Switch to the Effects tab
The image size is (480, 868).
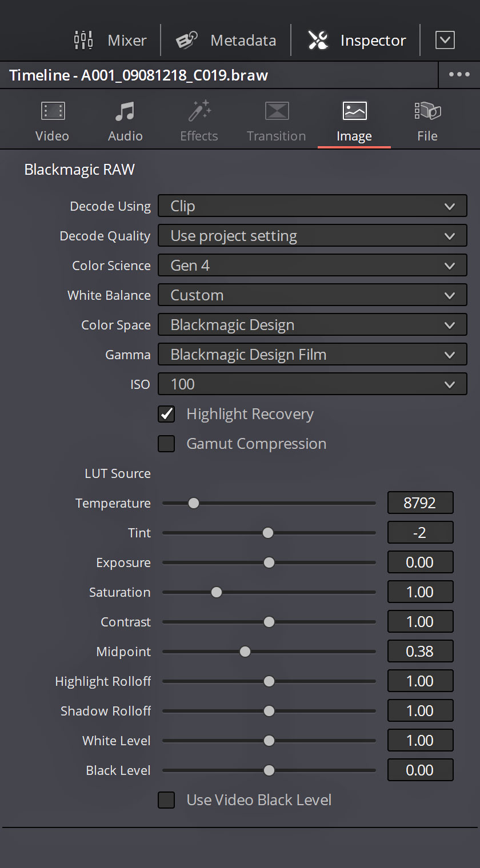199,122
